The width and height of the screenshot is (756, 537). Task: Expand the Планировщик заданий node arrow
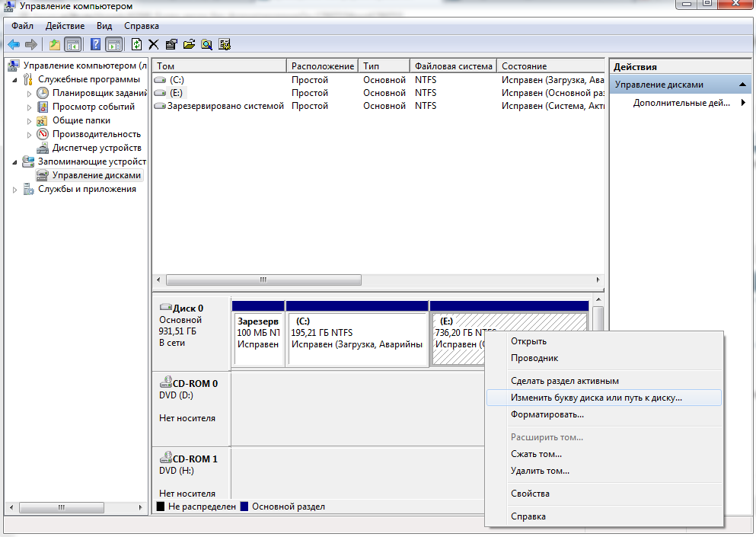pyautogui.click(x=29, y=94)
